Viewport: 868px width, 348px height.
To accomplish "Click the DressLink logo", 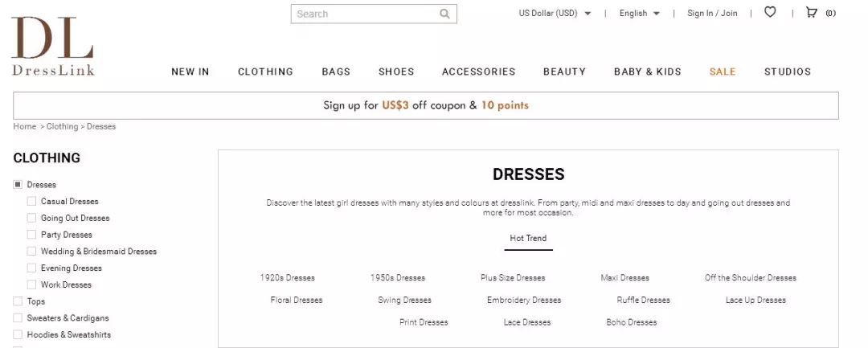I will [x=53, y=46].
